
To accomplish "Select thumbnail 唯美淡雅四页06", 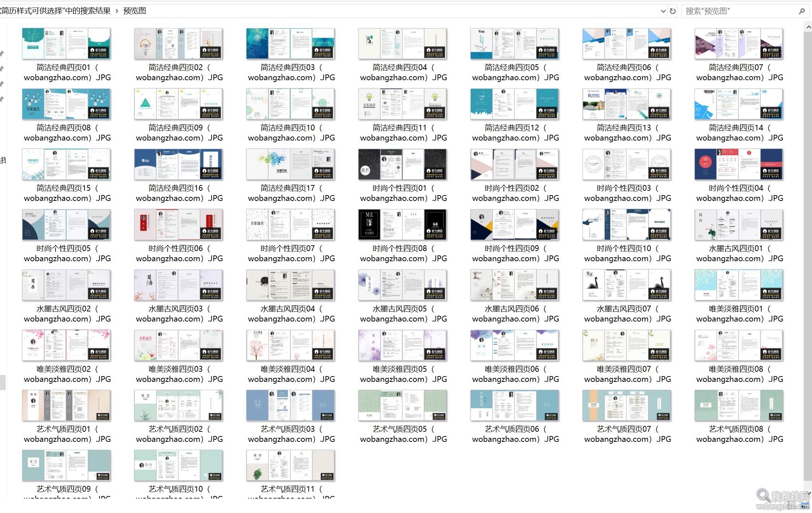I will (515, 345).
